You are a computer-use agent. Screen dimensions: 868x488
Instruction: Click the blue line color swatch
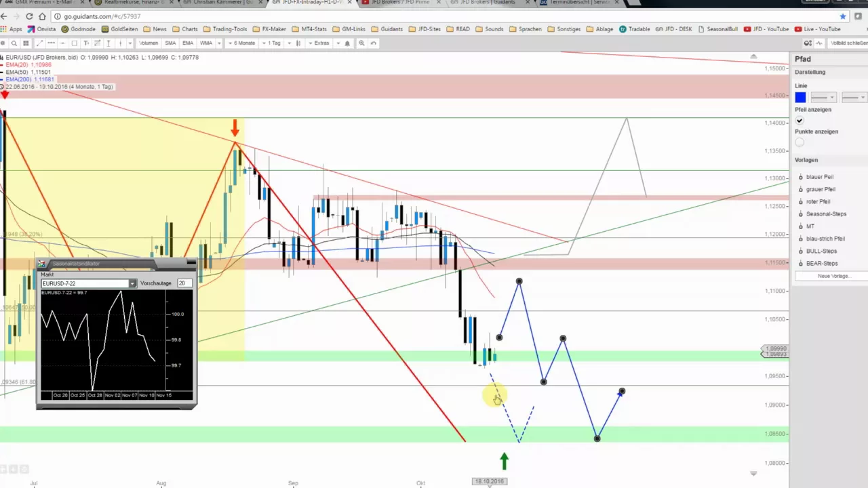[800, 98]
